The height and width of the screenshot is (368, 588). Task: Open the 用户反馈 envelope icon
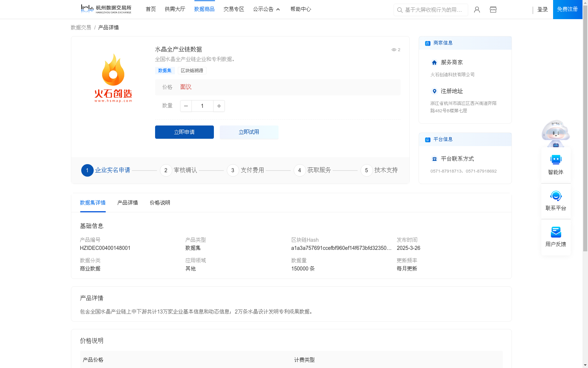[x=556, y=232]
